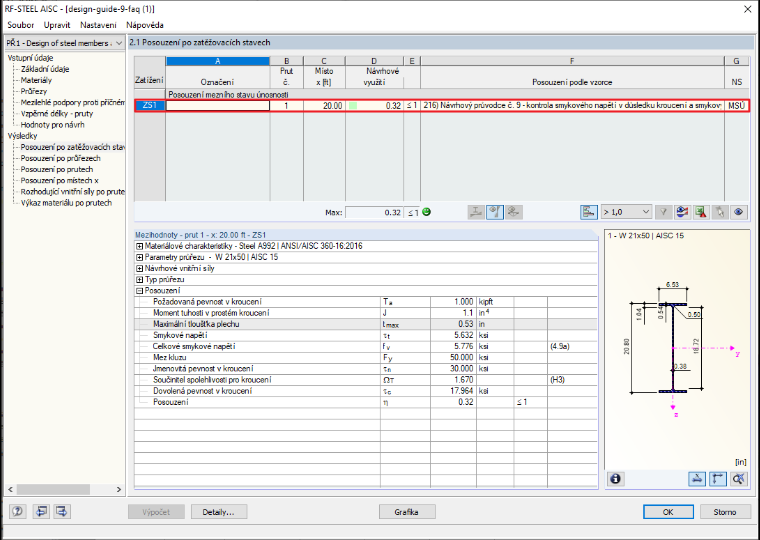The image size is (760, 540).
Task: Expand Návrhové vnitřní síly section
Action: pyautogui.click(x=140, y=269)
